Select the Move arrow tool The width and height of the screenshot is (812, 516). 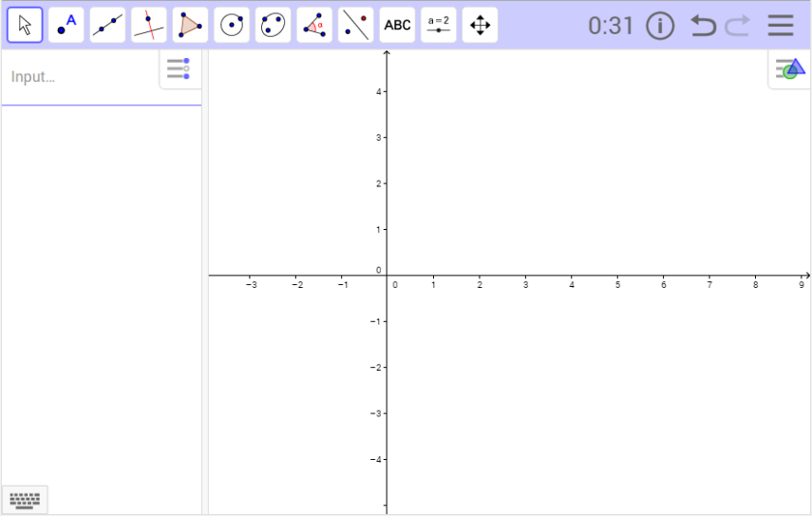pyautogui.click(x=25, y=25)
